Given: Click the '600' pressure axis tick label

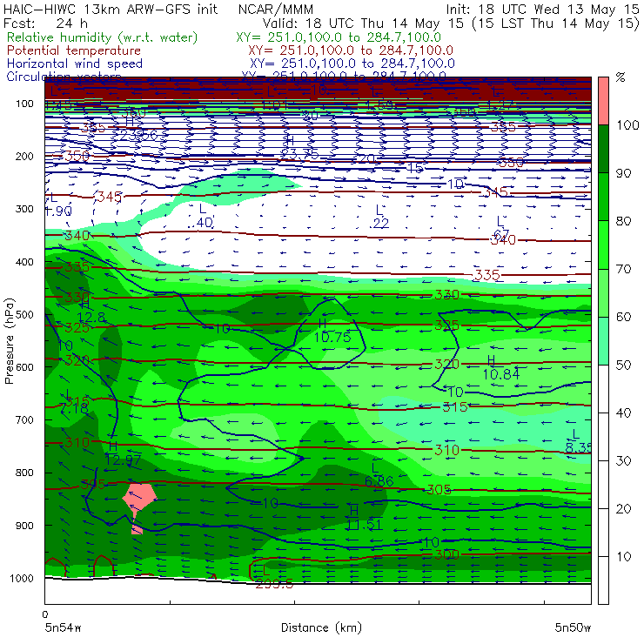Looking at the screenshot, I should pos(24,366).
